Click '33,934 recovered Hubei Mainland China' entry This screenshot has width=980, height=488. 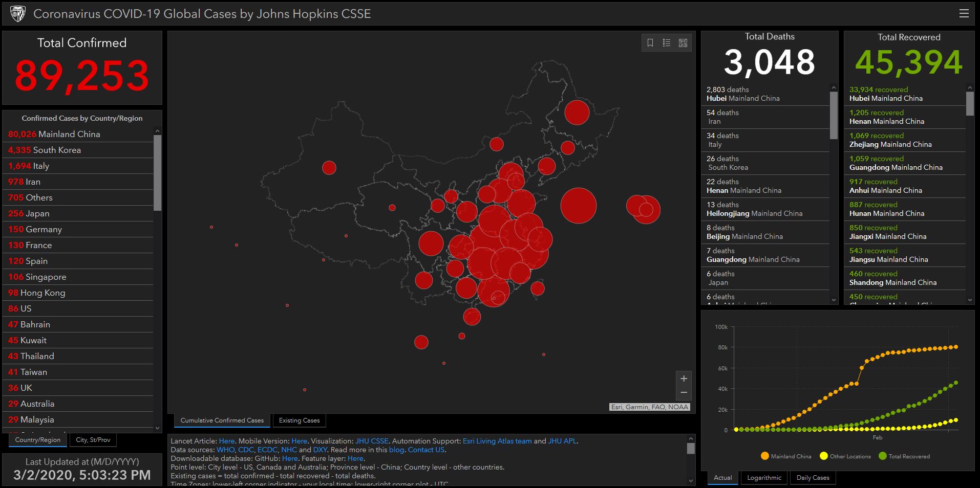pos(905,94)
